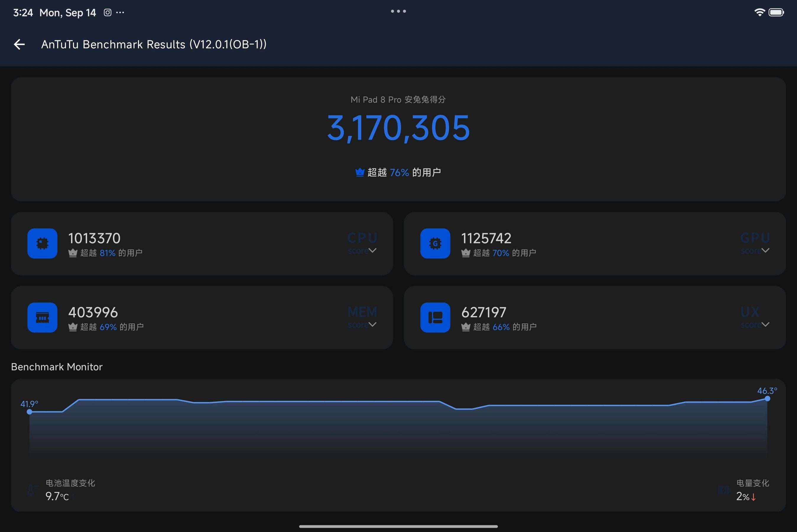This screenshot has width=797, height=532.
Task: Expand the MEM score details chevron
Action: point(372,324)
